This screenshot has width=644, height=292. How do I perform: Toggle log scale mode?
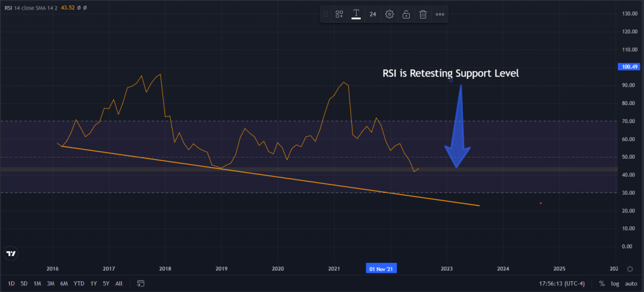(615, 284)
